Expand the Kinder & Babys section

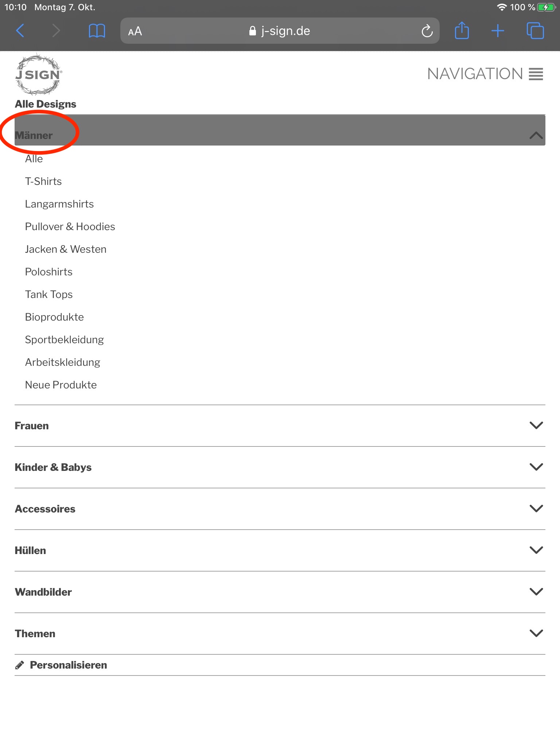coord(536,467)
